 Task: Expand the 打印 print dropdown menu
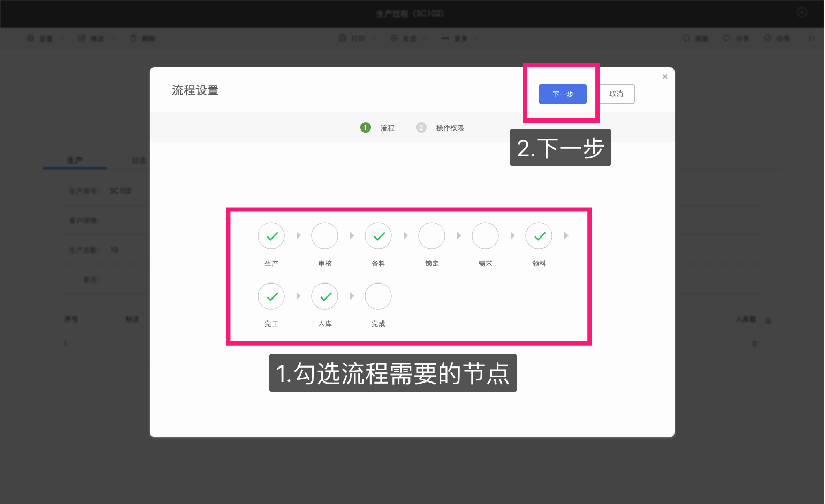point(373,38)
